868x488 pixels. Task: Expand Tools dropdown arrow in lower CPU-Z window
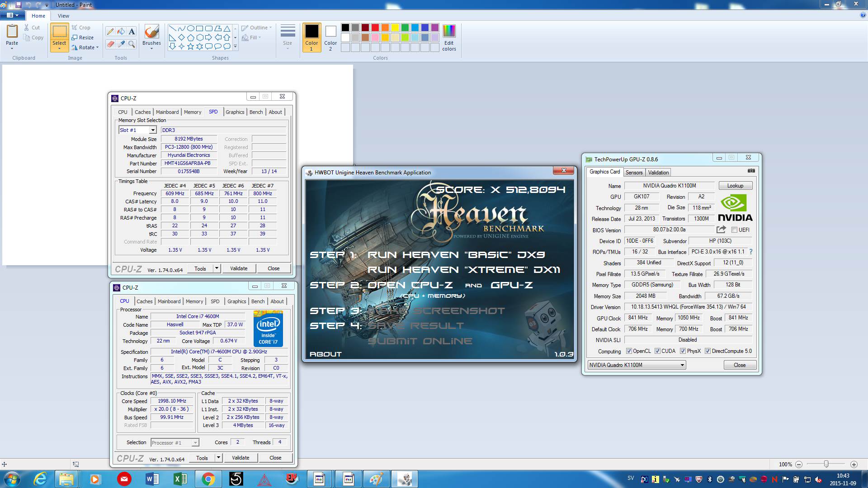pyautogui.click(x=218, y=458)
